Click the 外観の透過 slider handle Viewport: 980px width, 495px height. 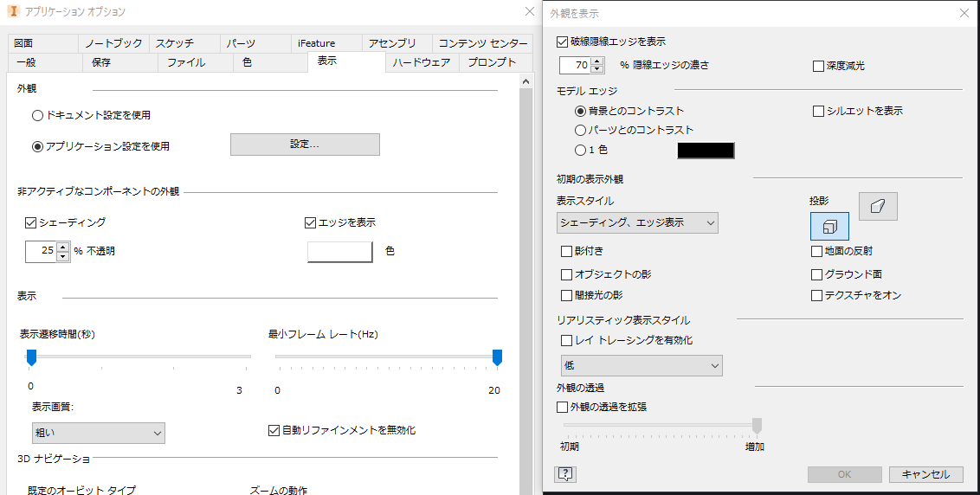click(757, 426)
